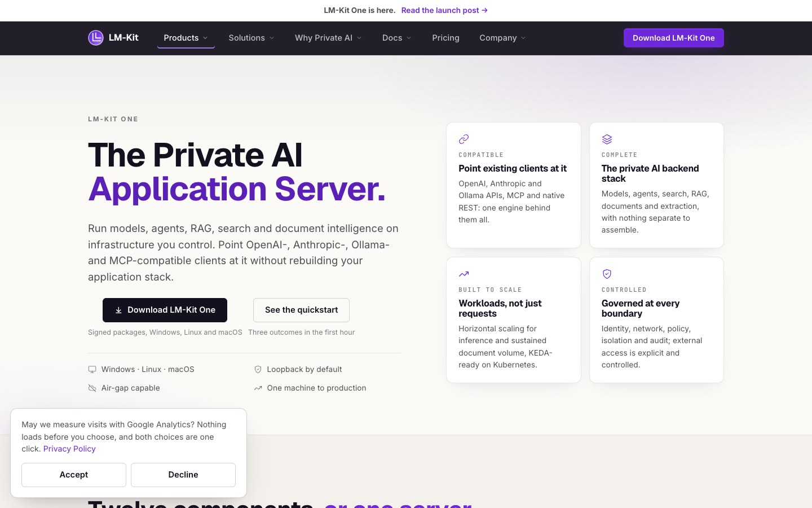Click The private AI backend stack heading
Viewport: 812px width, 508px height.
coord(650,173)
